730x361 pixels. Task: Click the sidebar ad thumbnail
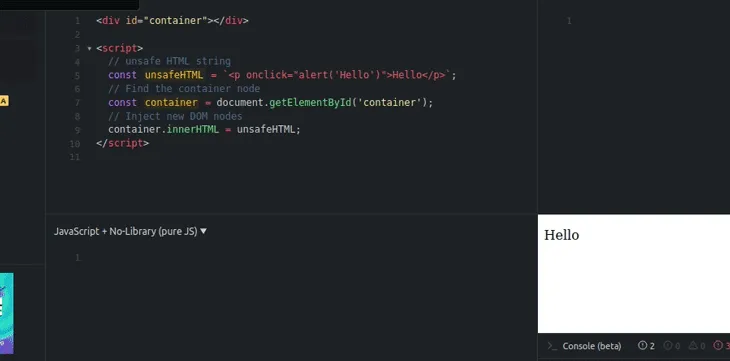(7, 313)
